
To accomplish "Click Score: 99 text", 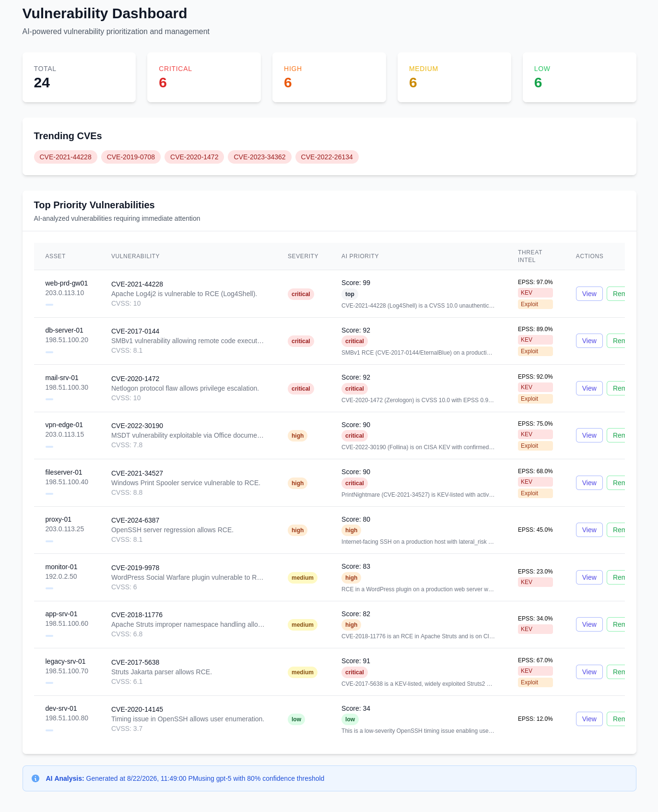I will [x=356, y=283].
